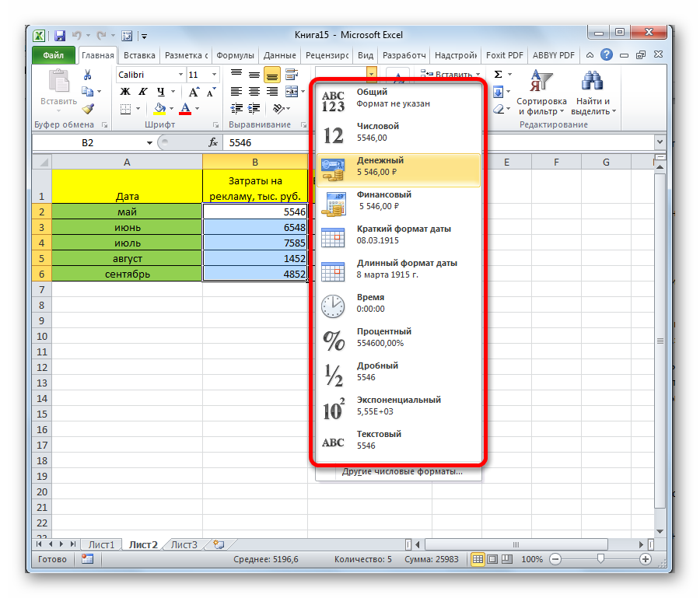Open the Name Box dropdown arrow
This screenshot has height=598, width=700.
(149, 143)
